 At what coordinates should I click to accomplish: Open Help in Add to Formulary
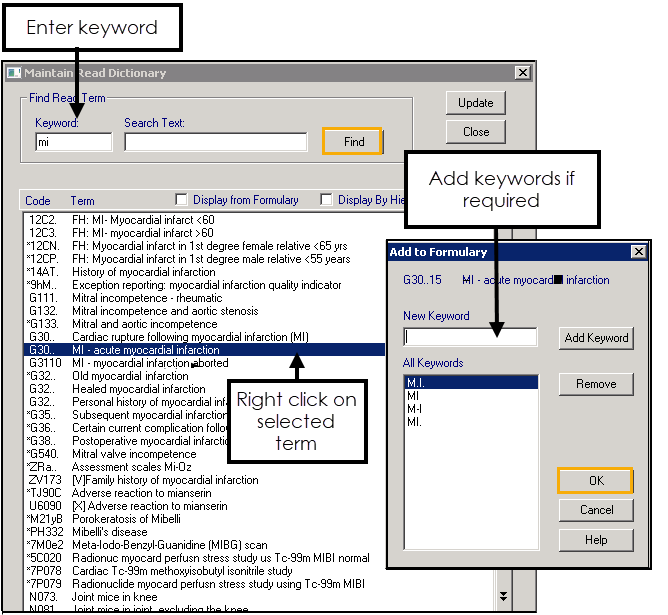point(595,540)
